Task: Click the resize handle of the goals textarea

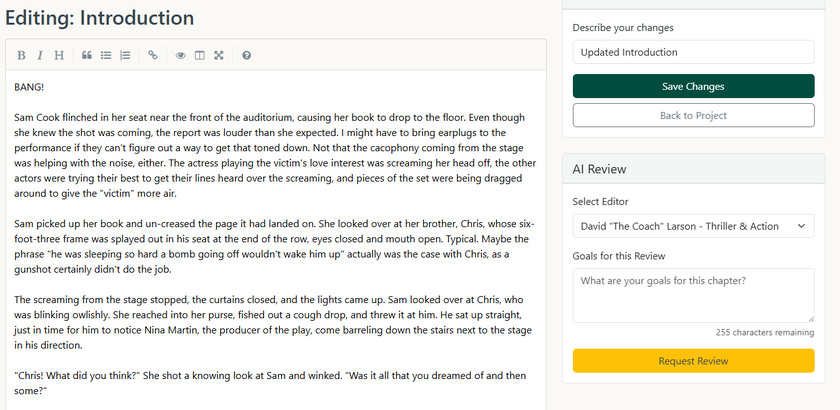Action: (810, 318)
